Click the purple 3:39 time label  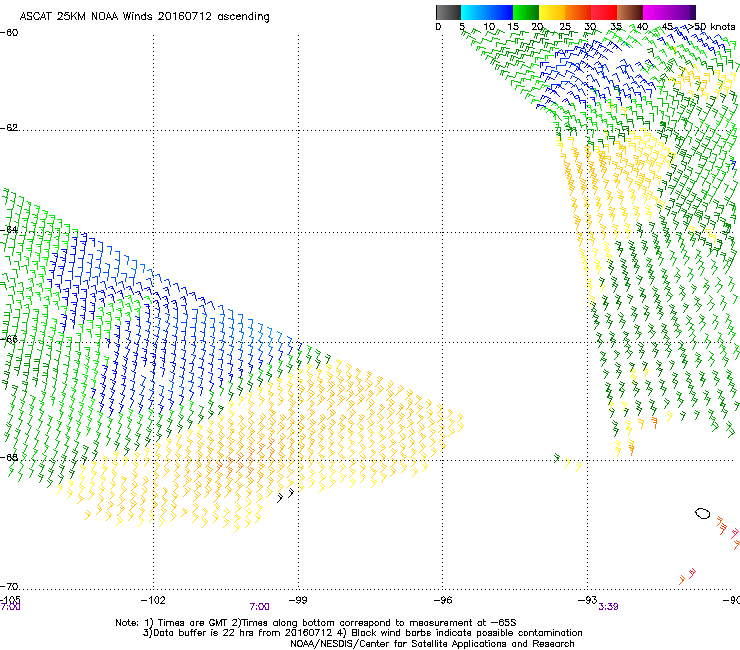tap(608, 607)
